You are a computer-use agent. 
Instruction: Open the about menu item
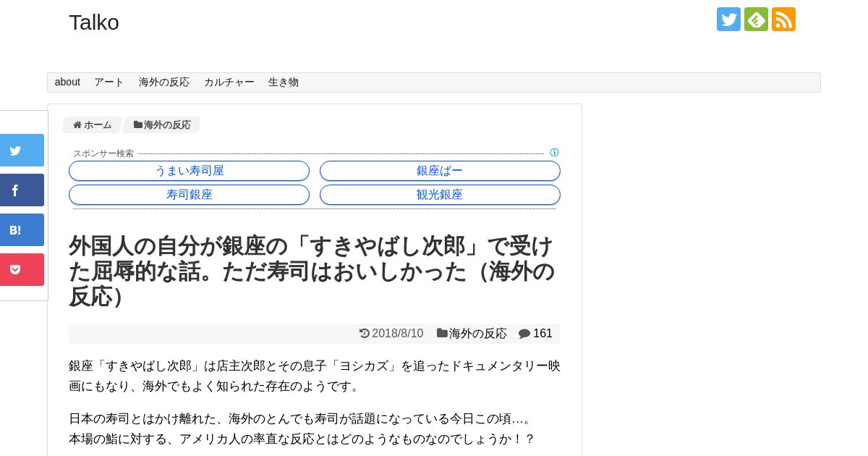click(x=67, y=83)
